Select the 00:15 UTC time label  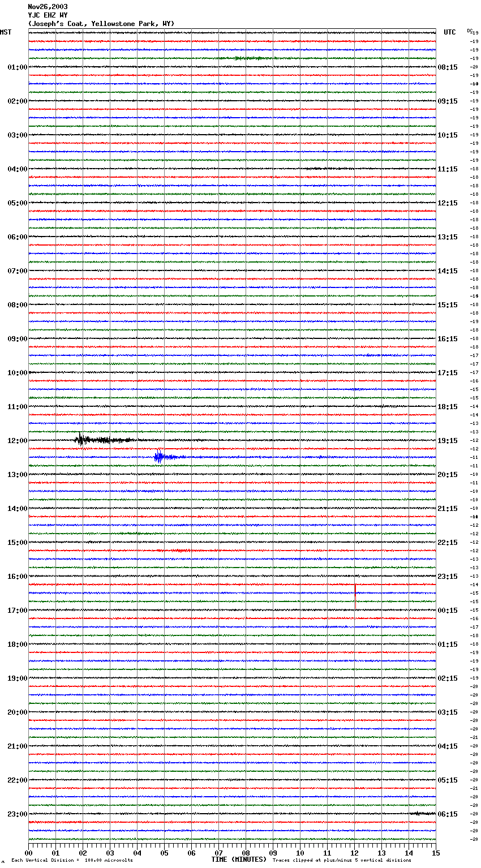click(x=448, y=611)
